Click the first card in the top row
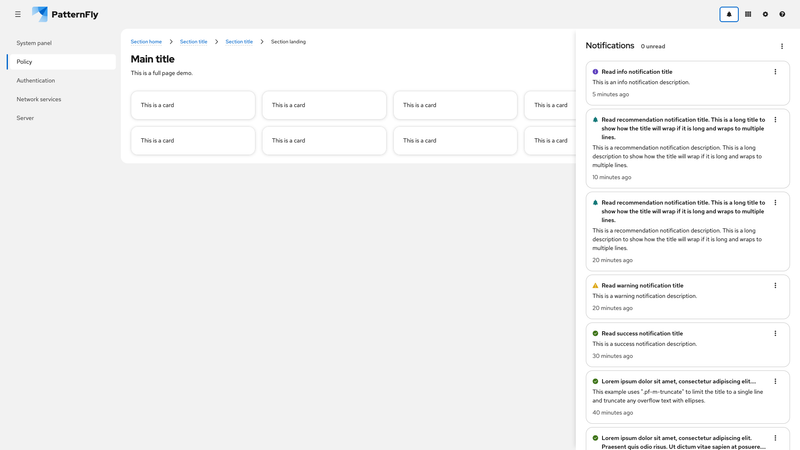This screenshot has height=450, width=800. pos(193,105)
